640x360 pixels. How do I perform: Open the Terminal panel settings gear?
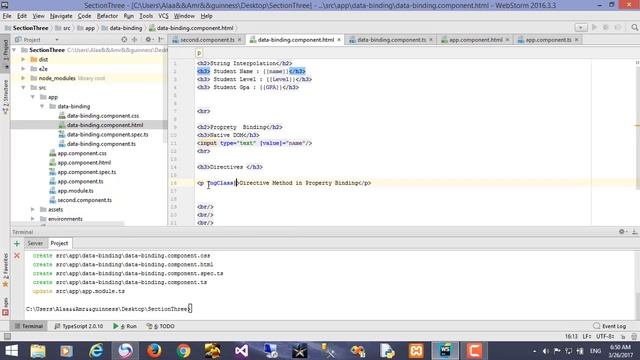click(x=622, y=231)
